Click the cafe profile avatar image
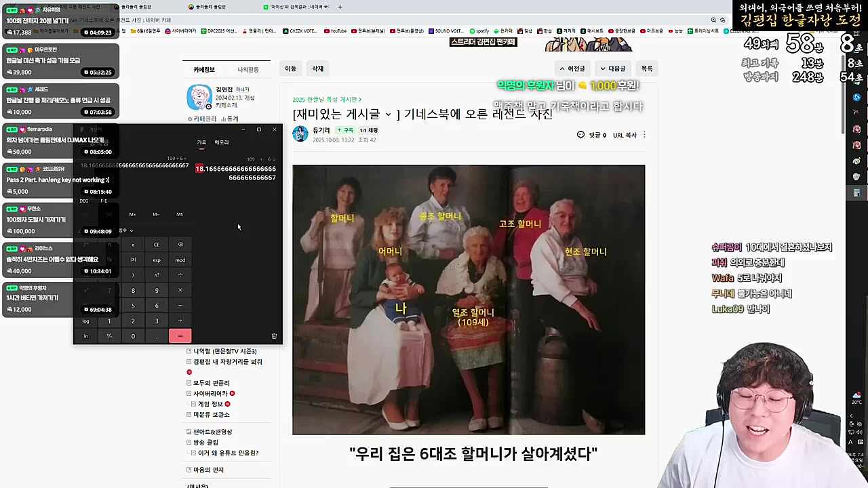The height and width of the screenshot is (488, 868). click(x=199, y=98)
